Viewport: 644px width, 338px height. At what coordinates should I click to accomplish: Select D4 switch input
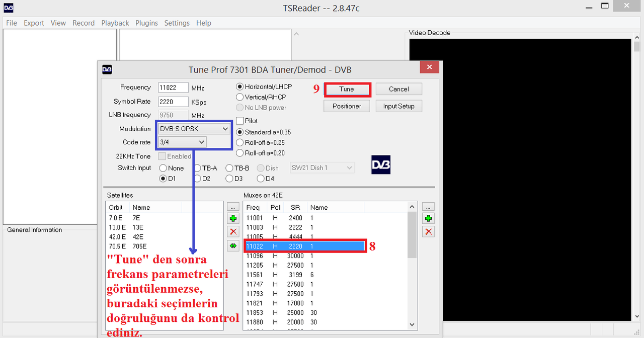click(266, 179)
